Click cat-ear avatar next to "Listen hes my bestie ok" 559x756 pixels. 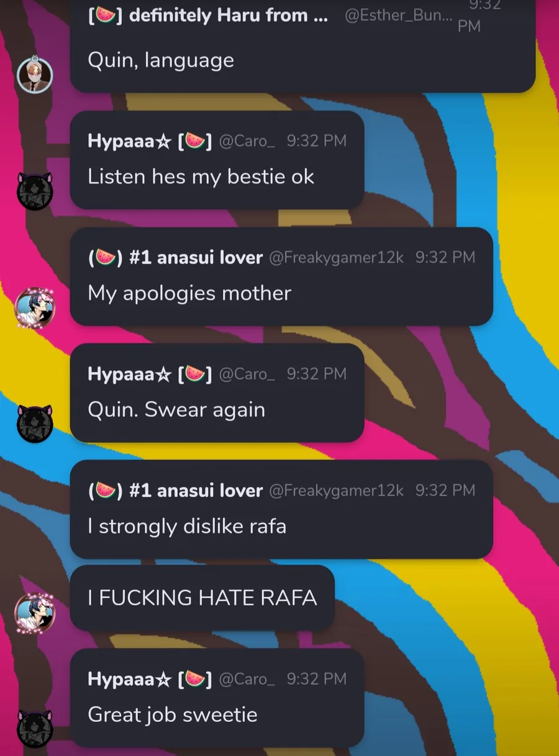[x=35, y=191]
